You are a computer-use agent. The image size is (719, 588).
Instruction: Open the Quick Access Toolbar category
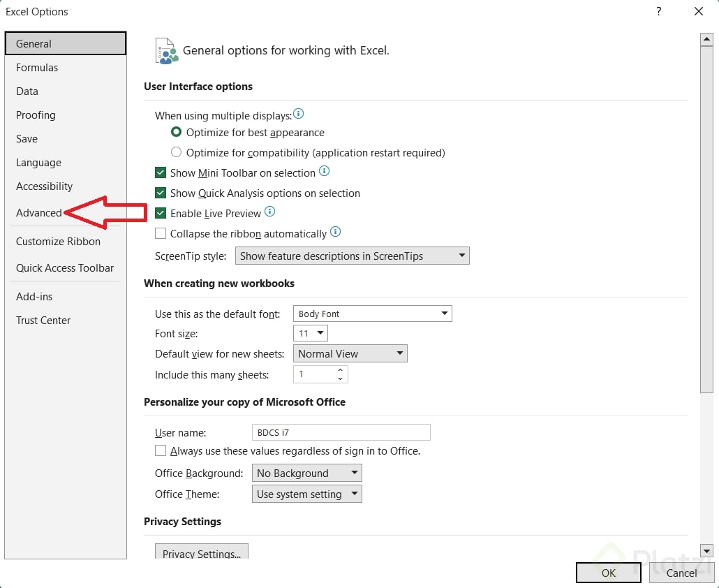click(x=65, y=268)
